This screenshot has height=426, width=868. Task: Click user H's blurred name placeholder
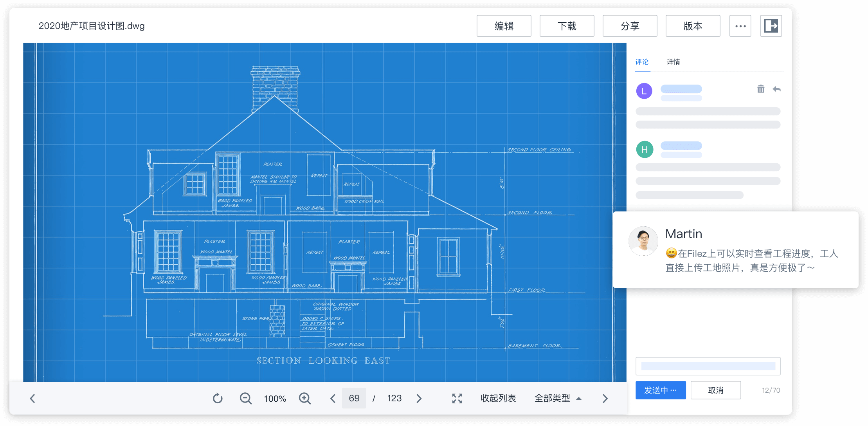pyautogui.click(x=681, y=146)
